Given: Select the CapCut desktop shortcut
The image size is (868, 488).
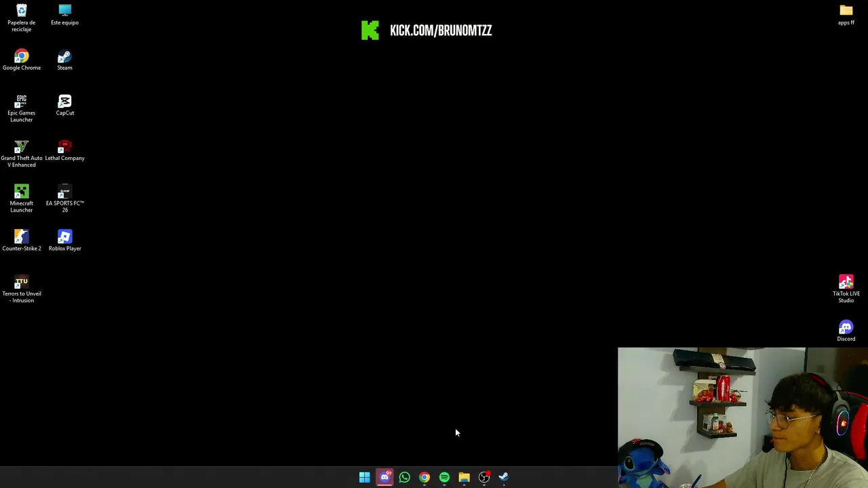Looking at the screenshot, I should [x=64, y=106].
